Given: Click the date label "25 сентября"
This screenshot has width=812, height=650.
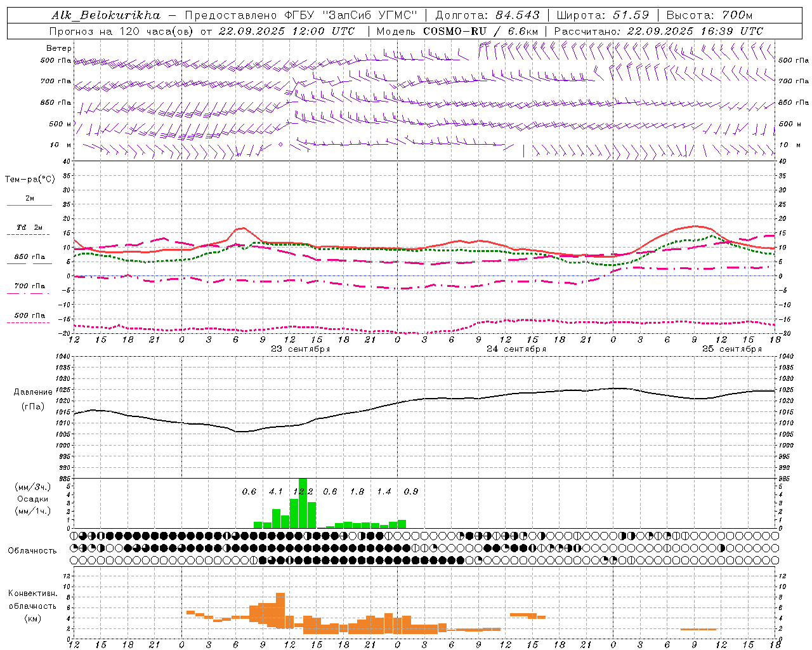Looking at the screenshot, I should (x=732, y=349).
